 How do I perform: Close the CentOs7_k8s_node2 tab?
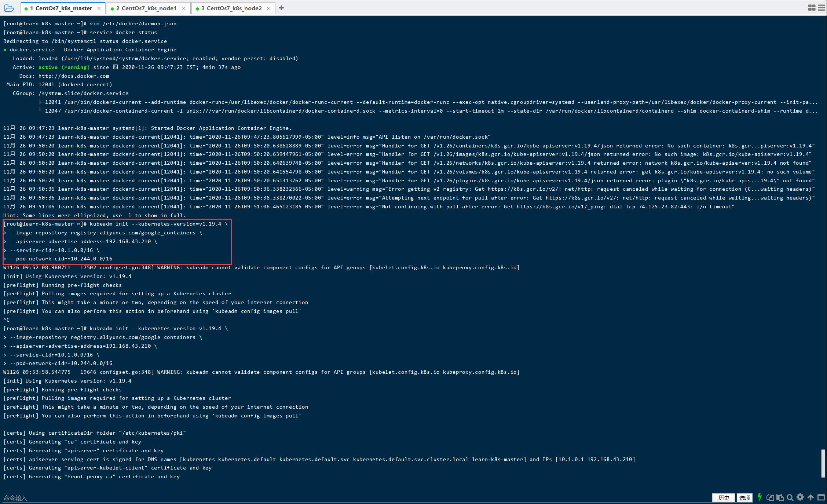tap(268, 8)
